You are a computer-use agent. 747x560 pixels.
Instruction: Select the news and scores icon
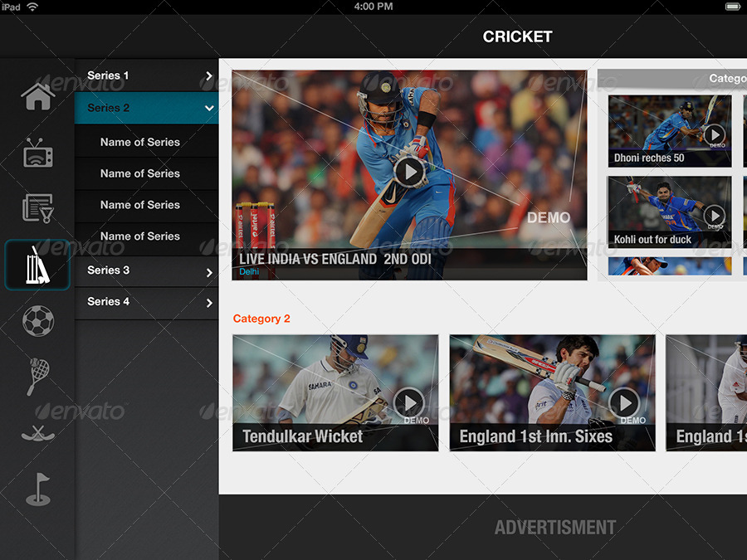[x=37, y=208]
